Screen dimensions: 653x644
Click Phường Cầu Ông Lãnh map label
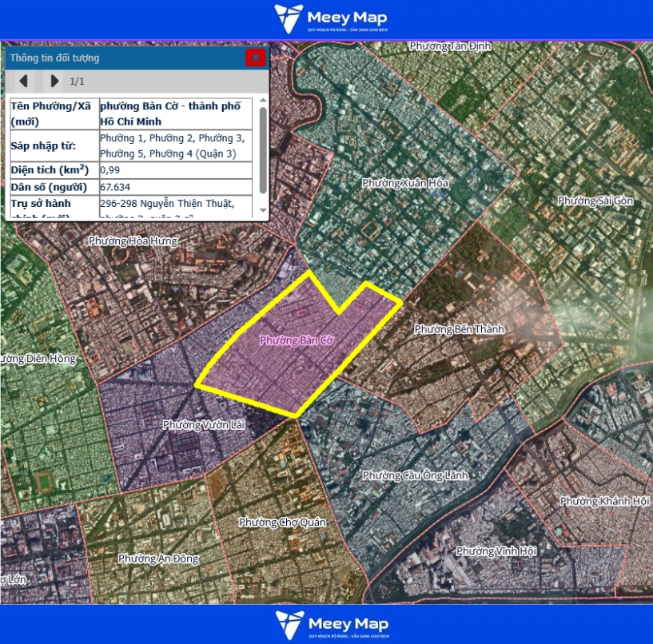point(415,475)
